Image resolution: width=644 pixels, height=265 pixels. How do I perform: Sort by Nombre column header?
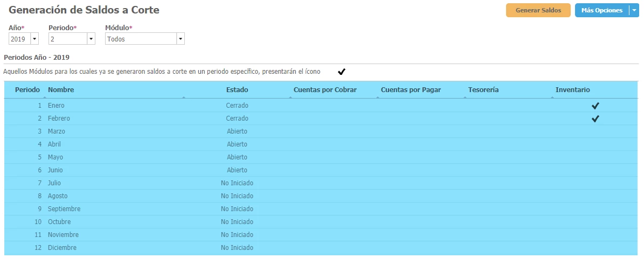point(61,90)
